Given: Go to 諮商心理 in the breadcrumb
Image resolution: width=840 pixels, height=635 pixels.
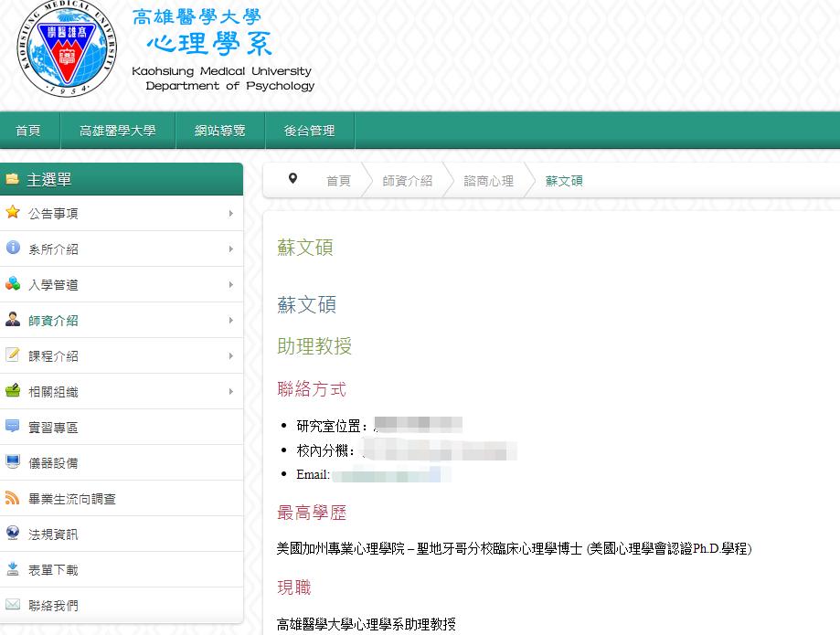Looking at the screenshot, I should (488, 181).
